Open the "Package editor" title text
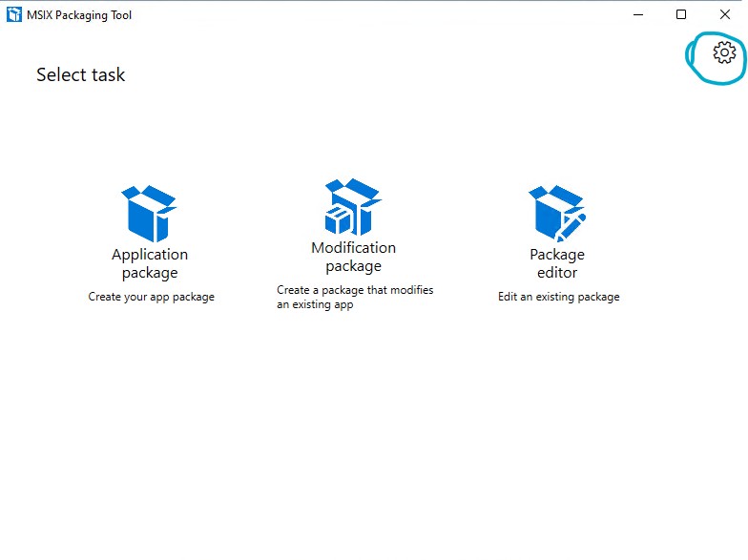The image size is (748, 560). tap(557, 263)
